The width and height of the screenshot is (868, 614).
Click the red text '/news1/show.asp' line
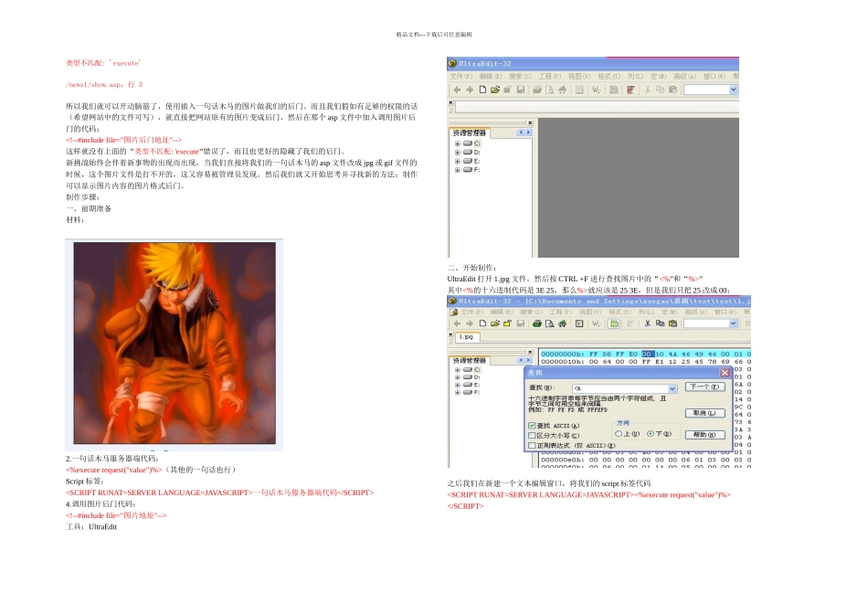pos(104,85)
